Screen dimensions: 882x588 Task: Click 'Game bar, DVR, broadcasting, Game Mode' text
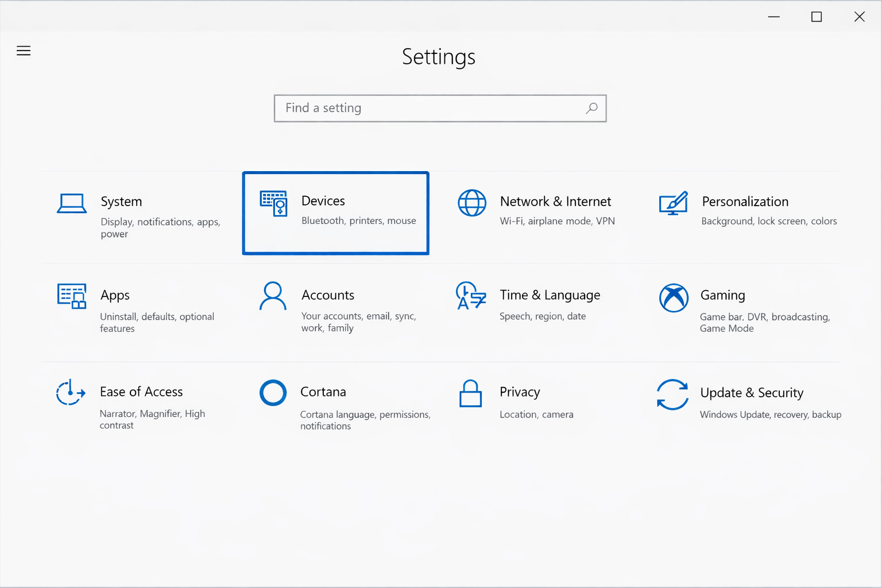pos(765,323)
